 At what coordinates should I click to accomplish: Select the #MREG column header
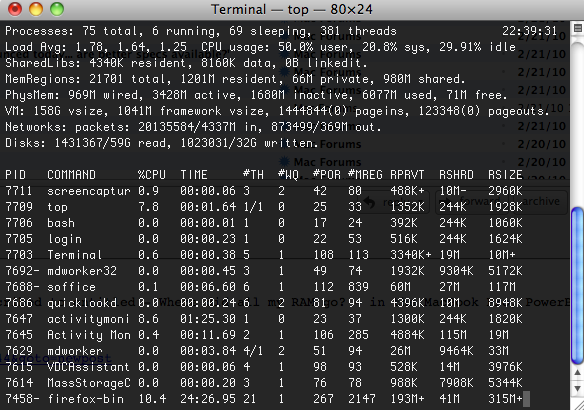coord(365,175)
